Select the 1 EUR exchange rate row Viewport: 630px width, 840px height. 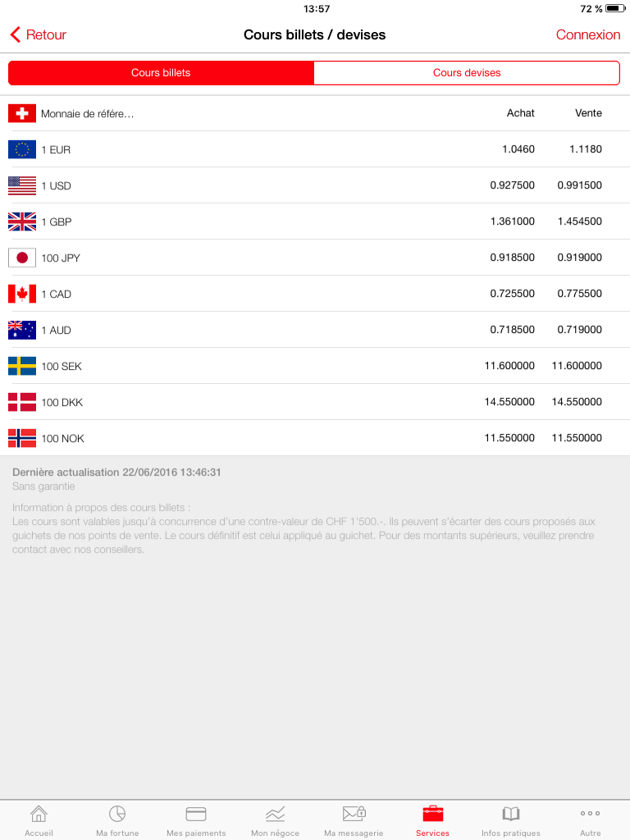tap(315, 149)
